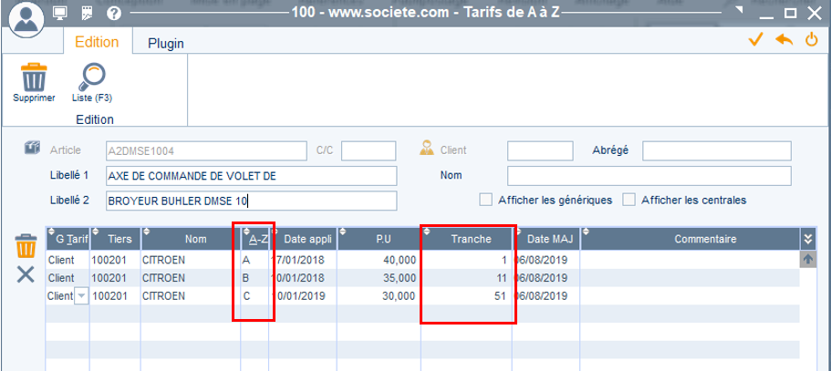This screenshot has height=371, width=831.
Task: Sort by Tranche column header
Action: tap(467, 239)
